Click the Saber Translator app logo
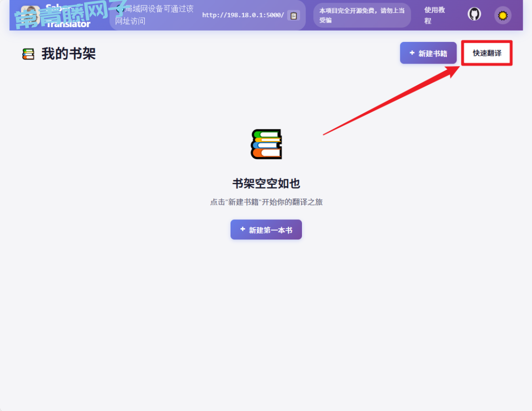532x411 pixels. (x=30, y=15)
